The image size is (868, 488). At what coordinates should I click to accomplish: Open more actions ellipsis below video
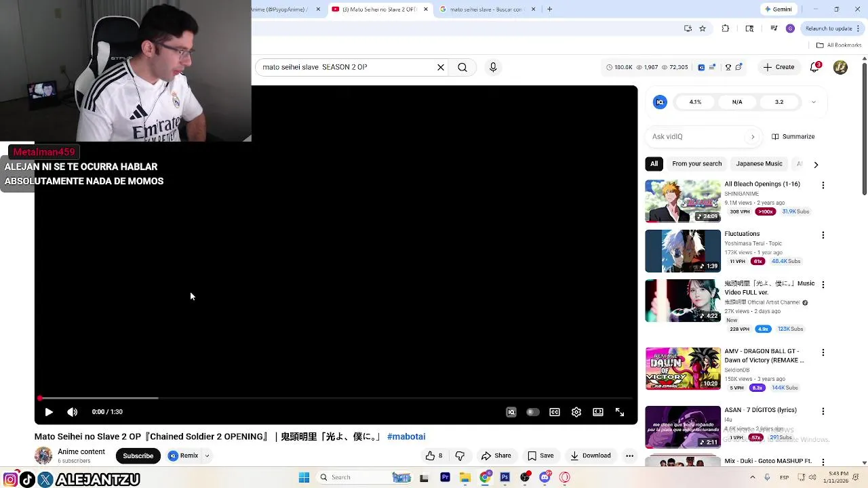[629, 455]
